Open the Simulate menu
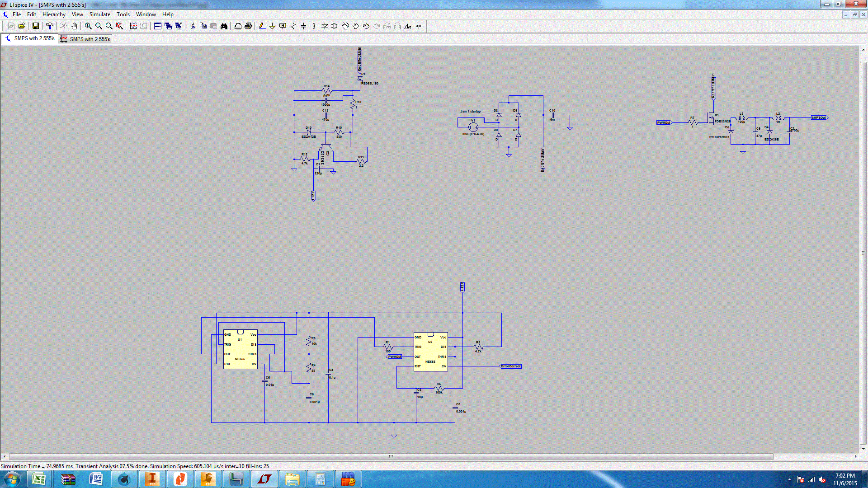The height and width of the screenshot is (488, 868). click(x=99, y=14)
